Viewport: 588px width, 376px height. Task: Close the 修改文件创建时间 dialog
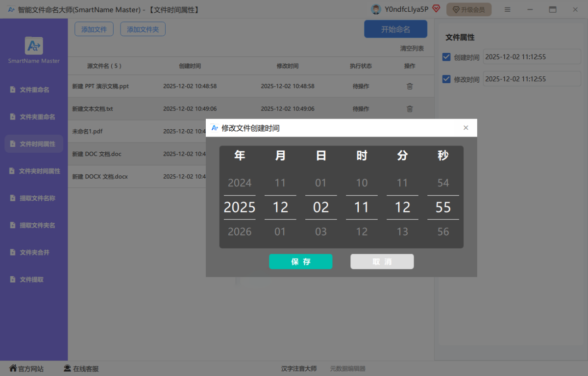coord(466,128)
